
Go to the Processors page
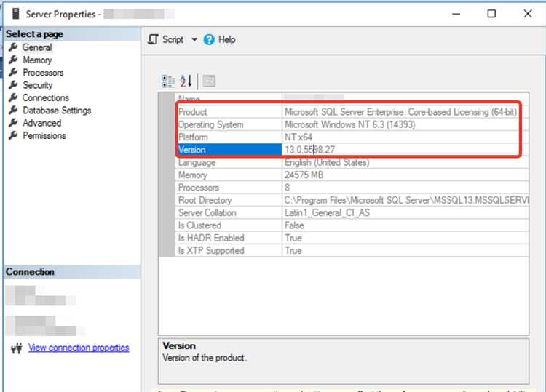42,73
